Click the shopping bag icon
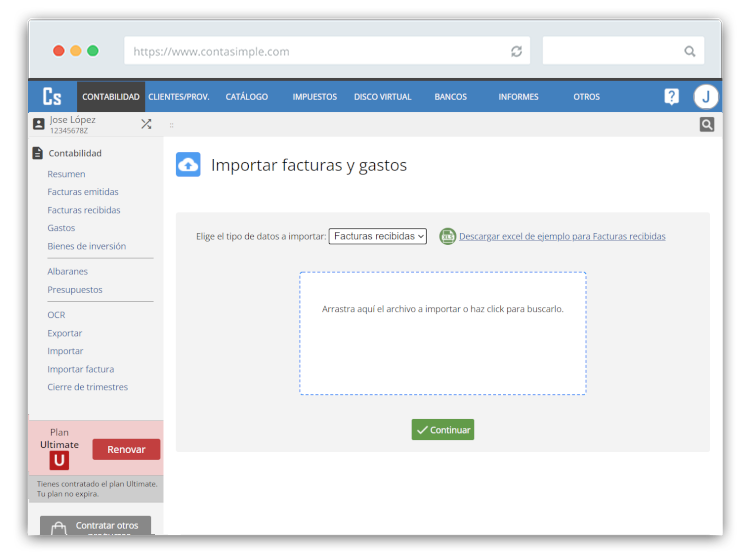Image resolution: width=750 pixels, height=552 pixels. (x=59, y=528)
